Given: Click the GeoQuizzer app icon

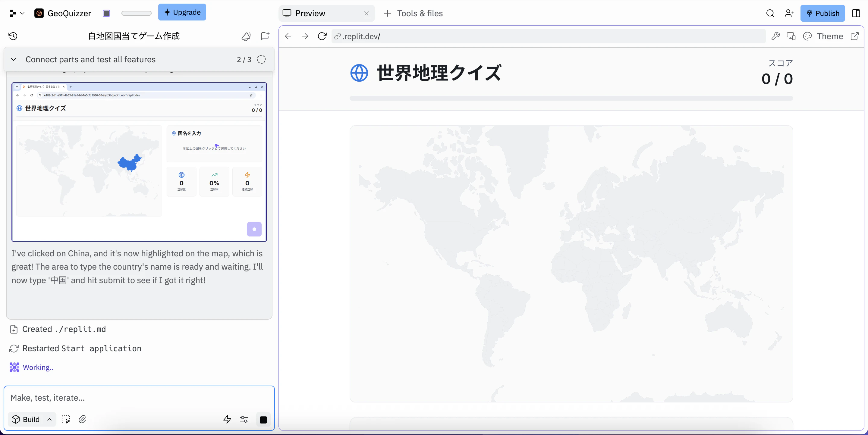Looking at the screenshot, I should click(x=39, y=13).
